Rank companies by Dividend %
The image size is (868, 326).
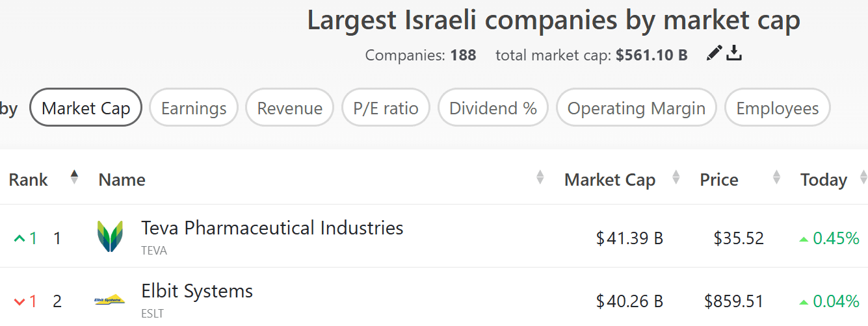(x=493, y=108)
